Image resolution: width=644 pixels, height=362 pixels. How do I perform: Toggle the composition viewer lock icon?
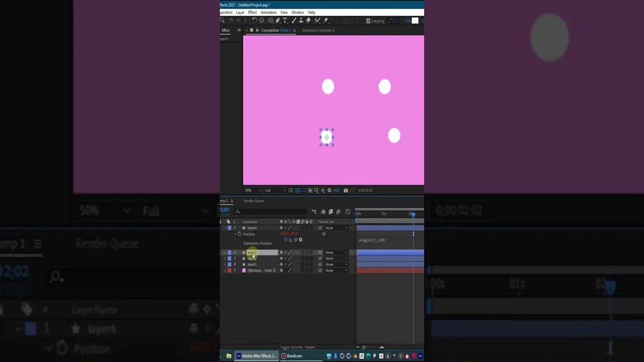click(257, 30)
